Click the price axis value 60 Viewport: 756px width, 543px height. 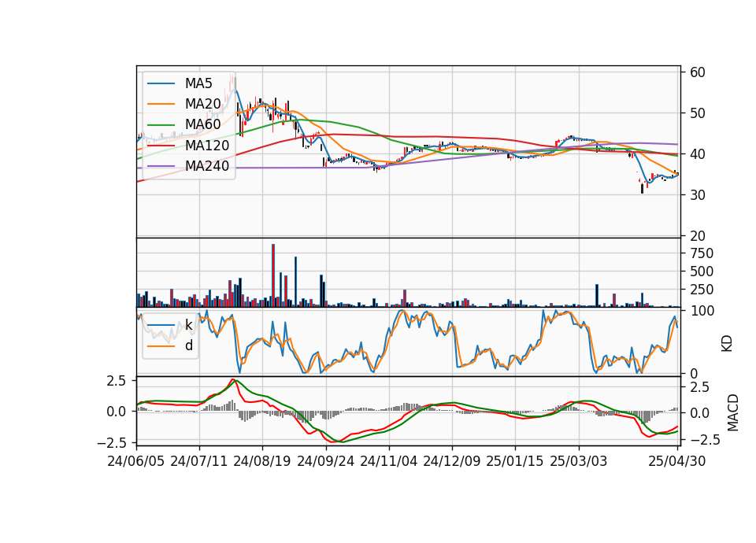(698, 72)
